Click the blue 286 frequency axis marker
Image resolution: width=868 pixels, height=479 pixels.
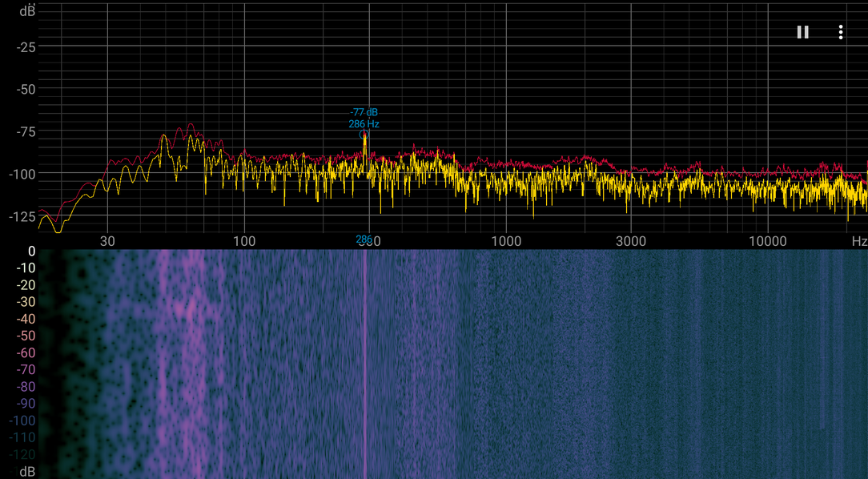(364, 239)
